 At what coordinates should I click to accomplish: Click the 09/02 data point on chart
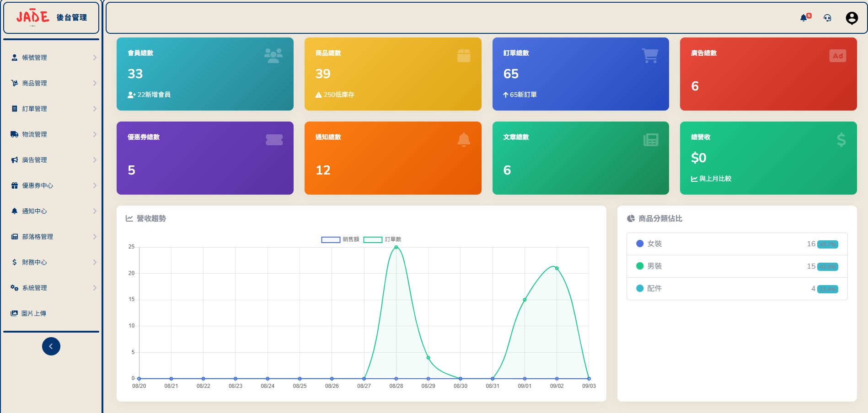click(557, 268)
